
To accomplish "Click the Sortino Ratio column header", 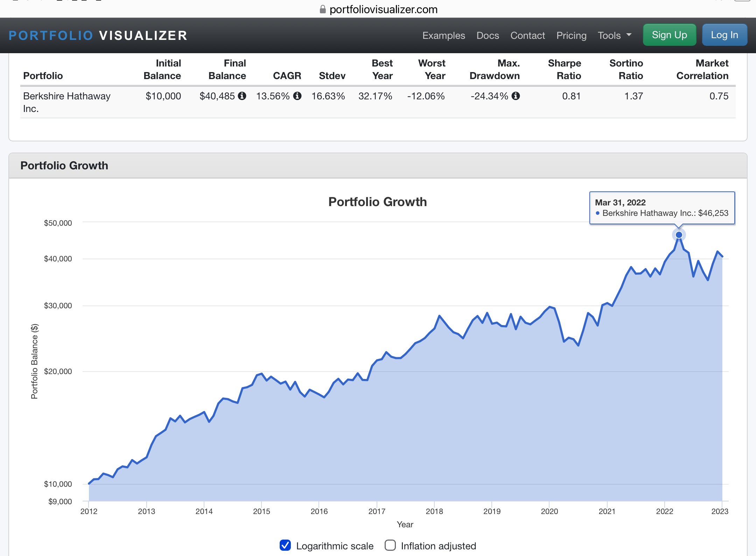I will pyautogui.click(x=626, y=69).
